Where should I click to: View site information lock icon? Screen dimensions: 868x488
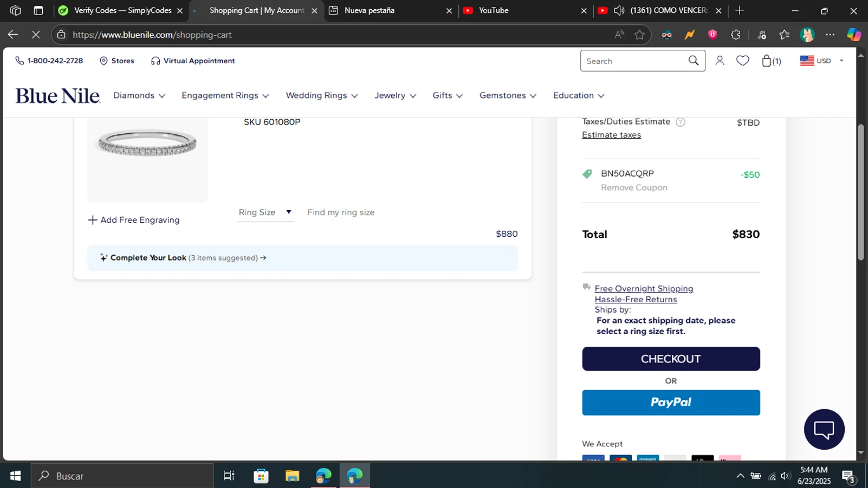[x=61, y=35]
